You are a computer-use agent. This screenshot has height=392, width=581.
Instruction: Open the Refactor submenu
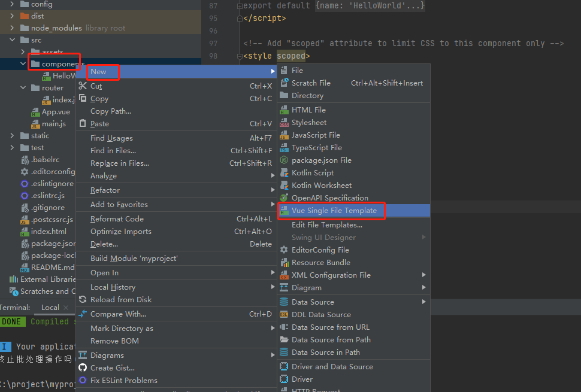pos(176,190)
